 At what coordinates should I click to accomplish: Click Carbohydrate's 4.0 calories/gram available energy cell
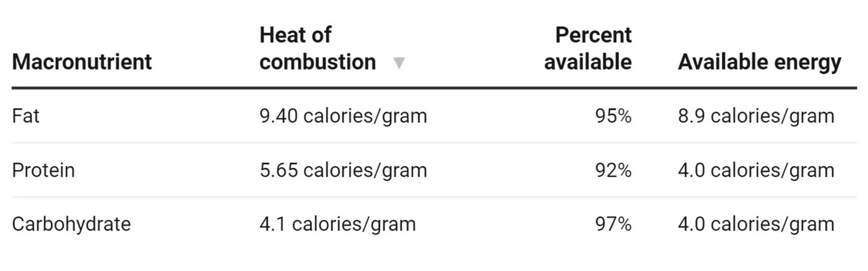(x=756, y=224)
